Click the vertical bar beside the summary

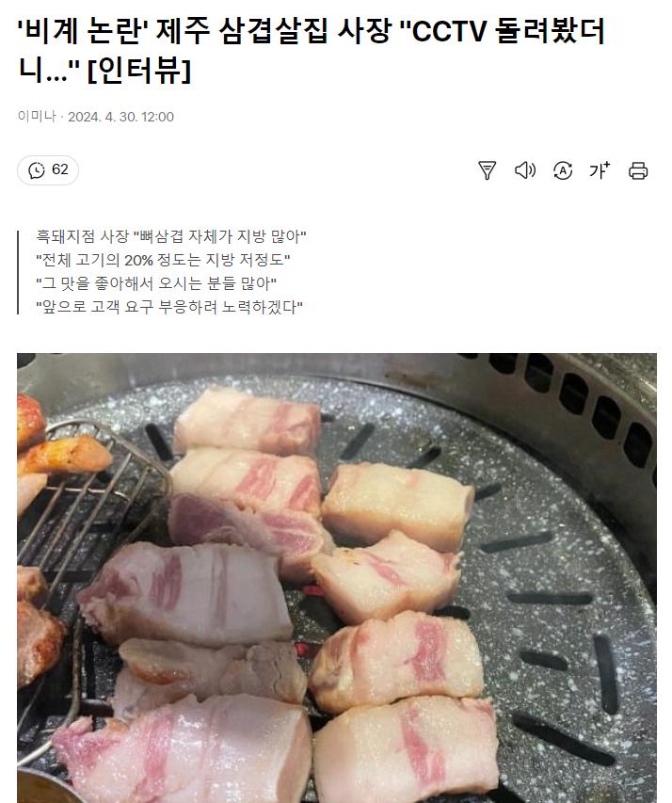[x=18, y=272]
